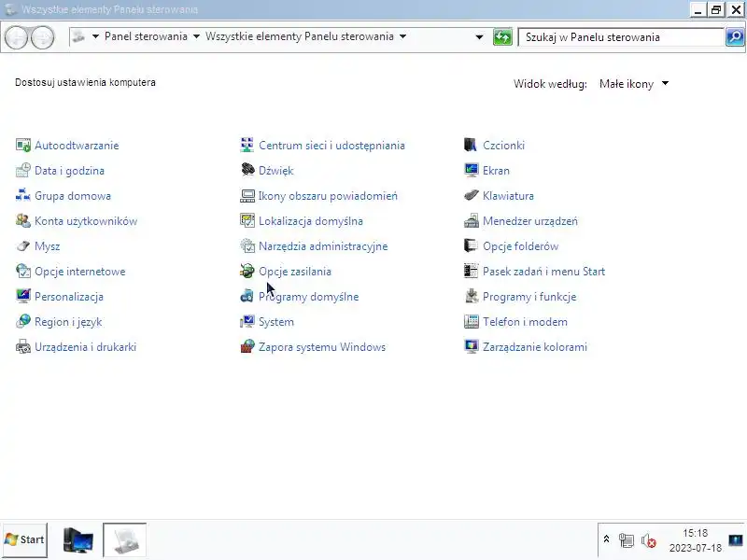747x560 pixels.
Task: Click the network tray icon
Action: point(627,540)
